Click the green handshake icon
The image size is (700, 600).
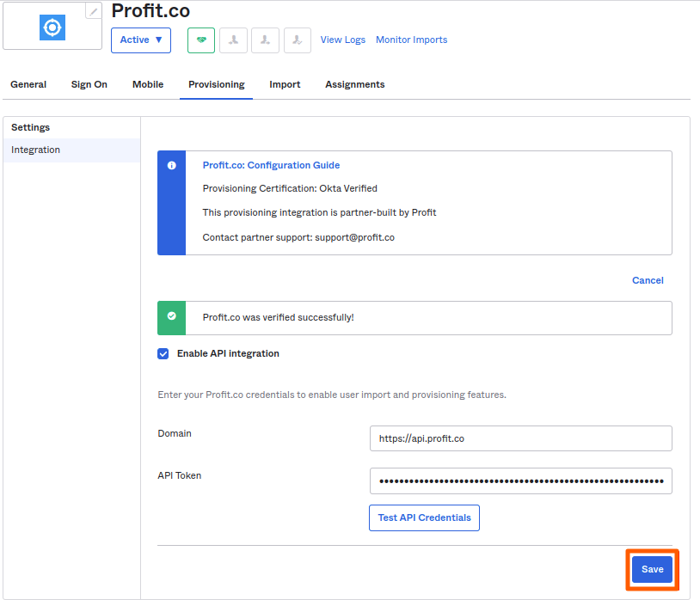(201, 40)
